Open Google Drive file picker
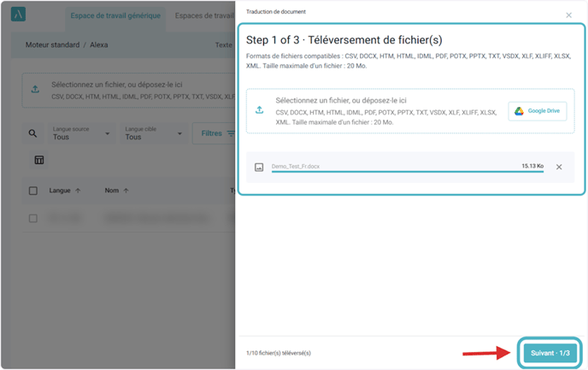Image resolution: width=588 pixels, height=370 pixels. (x=538, y=111)
